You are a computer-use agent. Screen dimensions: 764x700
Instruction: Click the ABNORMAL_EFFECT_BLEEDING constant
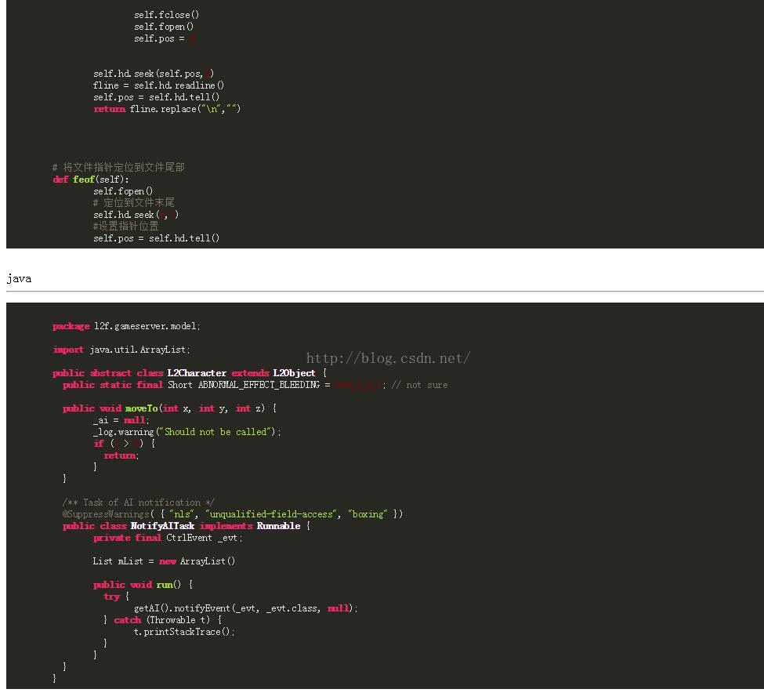pyautogui.click(x=259, y=385)
